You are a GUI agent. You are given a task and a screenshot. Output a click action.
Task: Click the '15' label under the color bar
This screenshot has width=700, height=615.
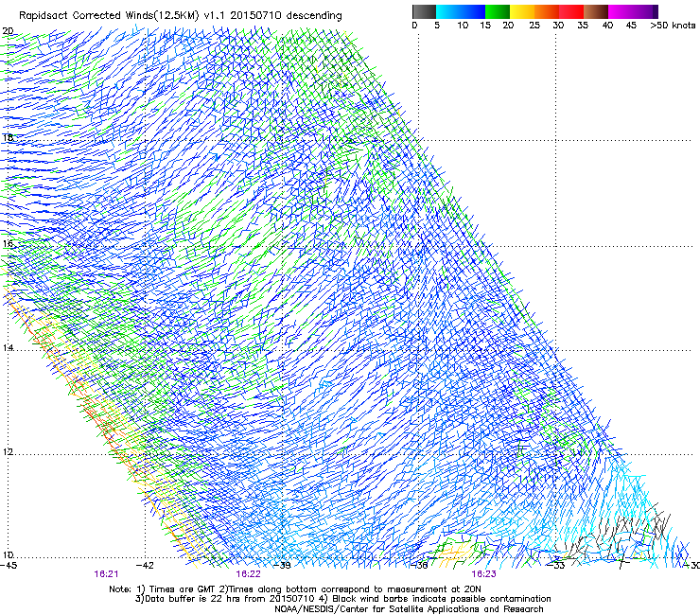(x=485, y=26)
